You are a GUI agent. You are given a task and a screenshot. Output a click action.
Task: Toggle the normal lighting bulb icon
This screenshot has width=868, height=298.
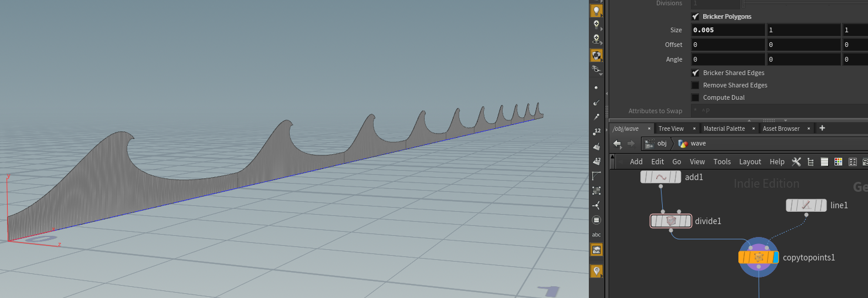click(x=596, y=11)
